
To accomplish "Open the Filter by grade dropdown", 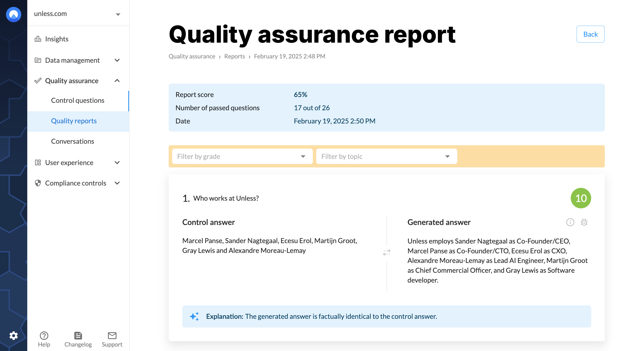I will click(x=242, y=156).
